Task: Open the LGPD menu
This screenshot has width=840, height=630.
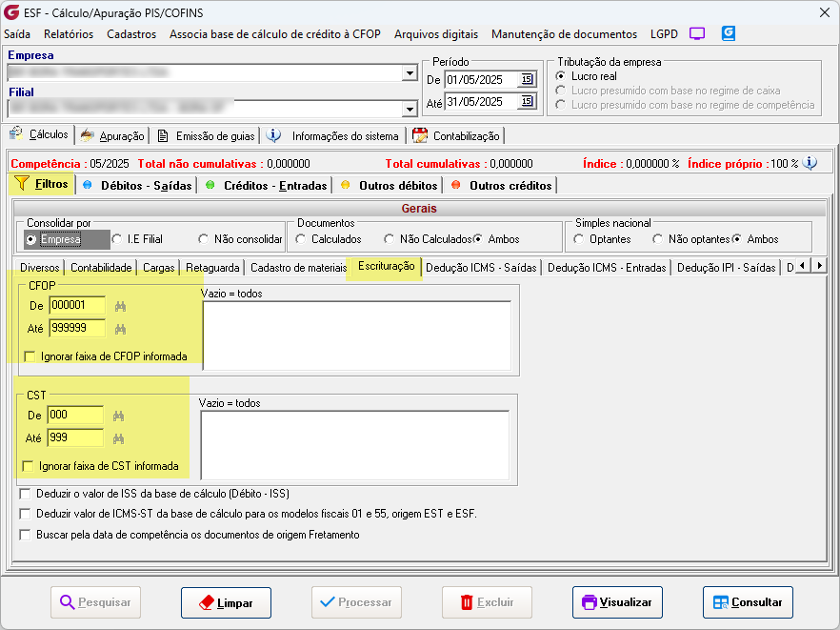Action: pyautogui.click(x=664, y=34)
